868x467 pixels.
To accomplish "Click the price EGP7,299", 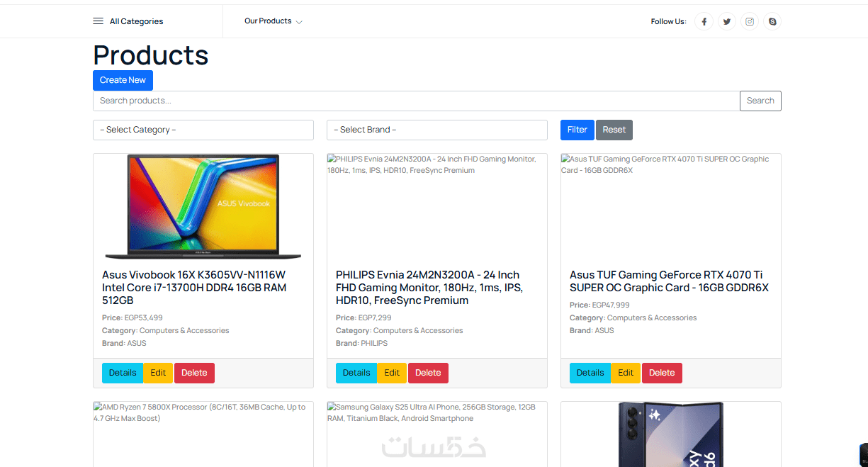I will (375, 317).
